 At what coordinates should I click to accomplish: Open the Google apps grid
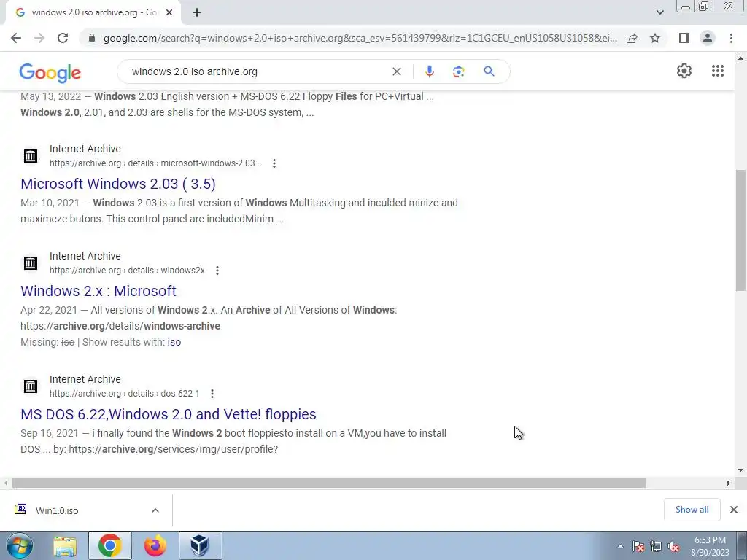pyautogui.click(x=718, y=71)
